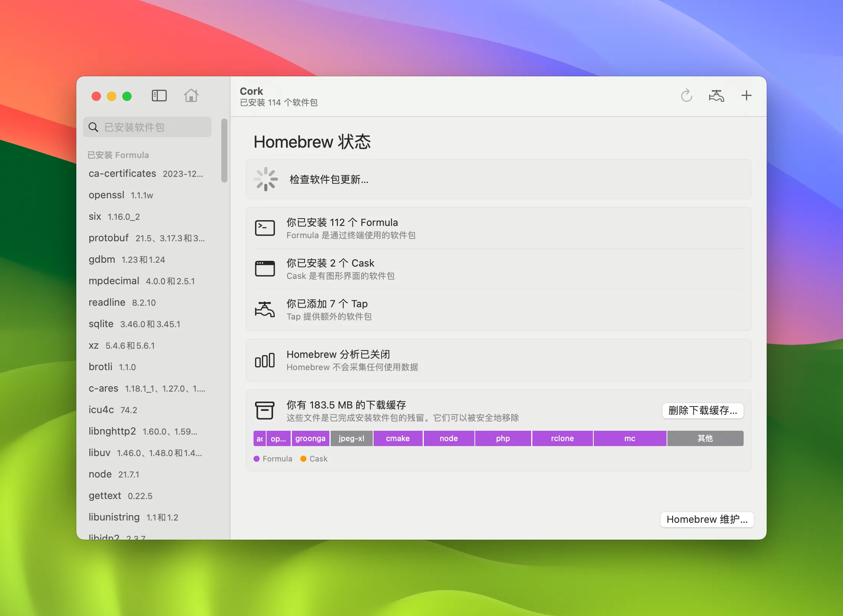Select protobuf in installed Formula list
Viewport: 843px width, 616px height.
[x=146, y=238]
